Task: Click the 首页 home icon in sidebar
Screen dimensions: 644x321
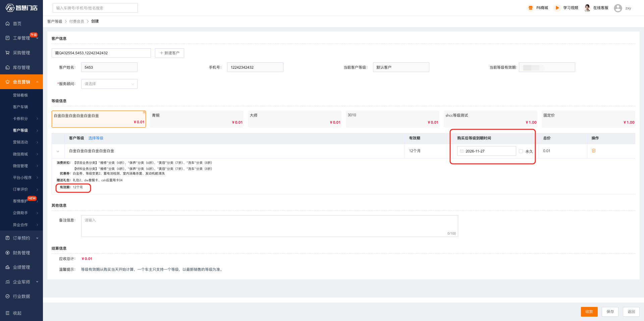Action: point(7,24)
